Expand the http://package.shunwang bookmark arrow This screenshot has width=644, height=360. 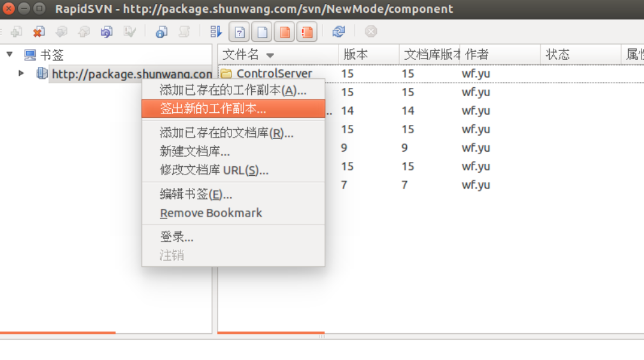21,73
